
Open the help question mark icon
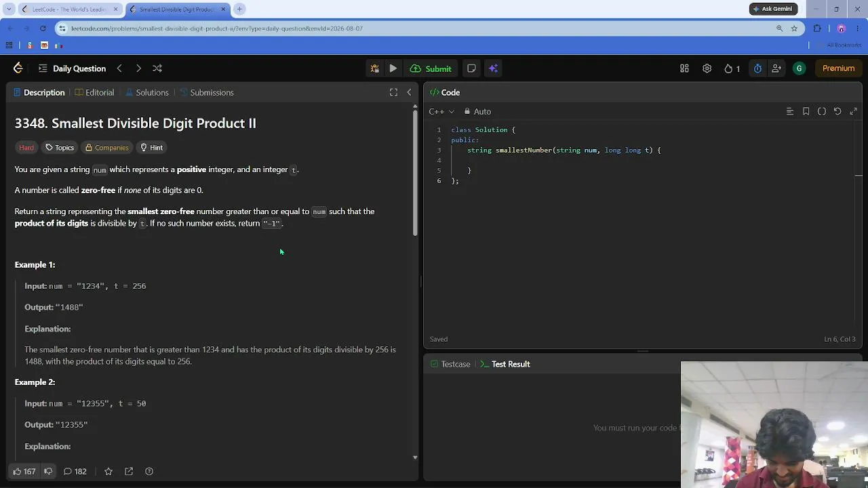tap(149, 471)
